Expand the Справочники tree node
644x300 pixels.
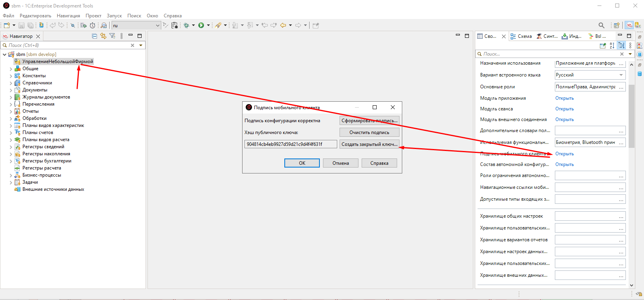(11, 83)
